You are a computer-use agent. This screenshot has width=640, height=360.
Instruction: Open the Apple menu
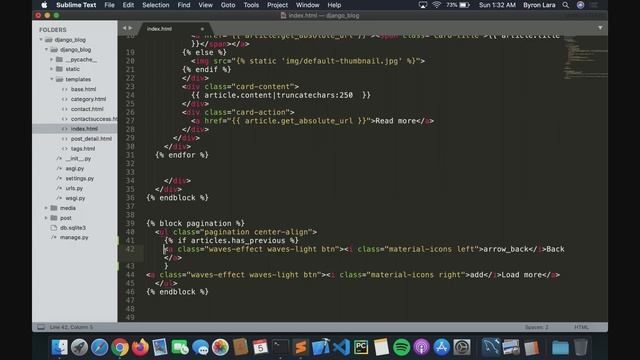pos(44,5)
